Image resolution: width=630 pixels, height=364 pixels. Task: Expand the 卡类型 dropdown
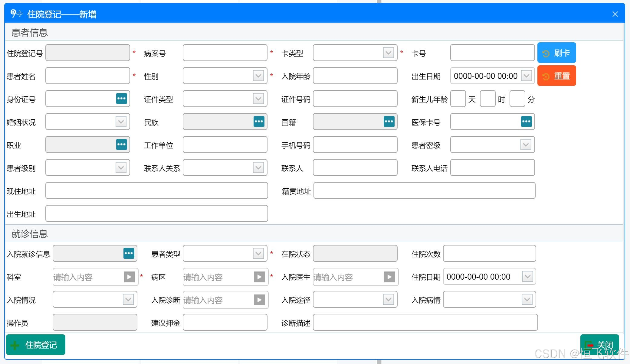point(388,53)
